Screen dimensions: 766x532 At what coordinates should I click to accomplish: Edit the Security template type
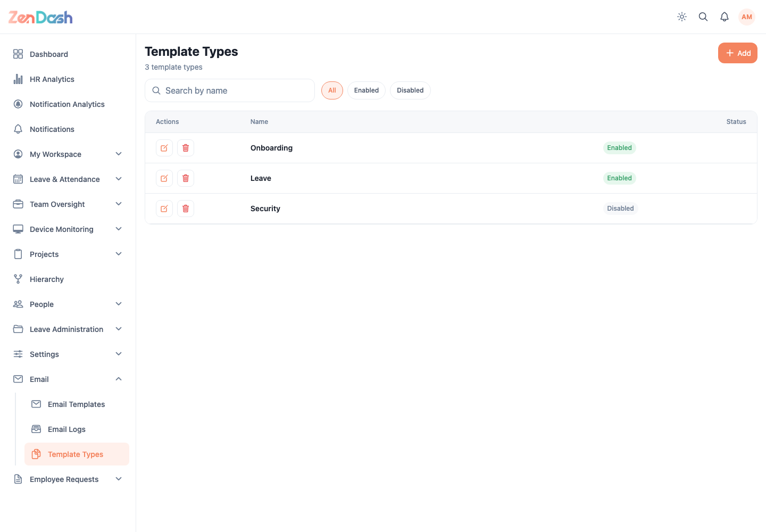[x=164, y=209]
